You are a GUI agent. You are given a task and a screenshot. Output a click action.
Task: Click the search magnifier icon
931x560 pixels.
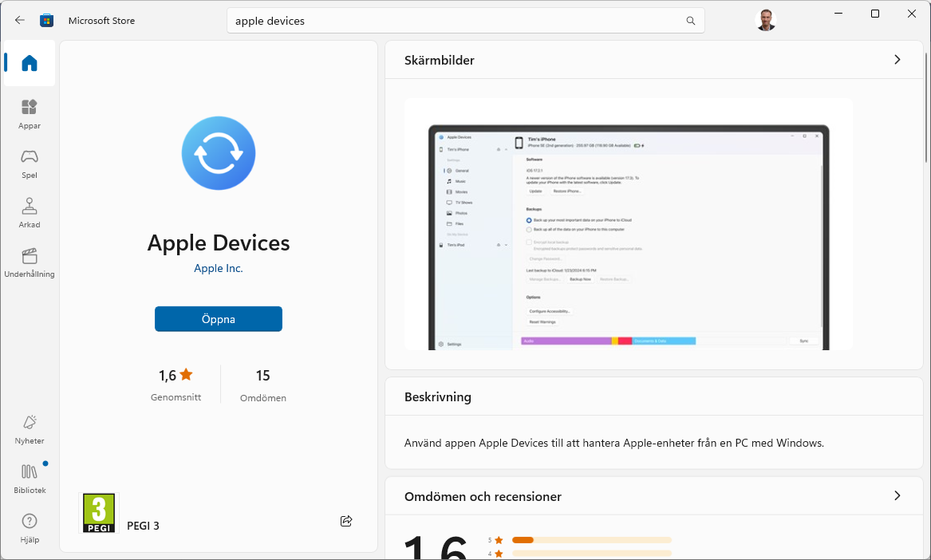coord(689,21)
